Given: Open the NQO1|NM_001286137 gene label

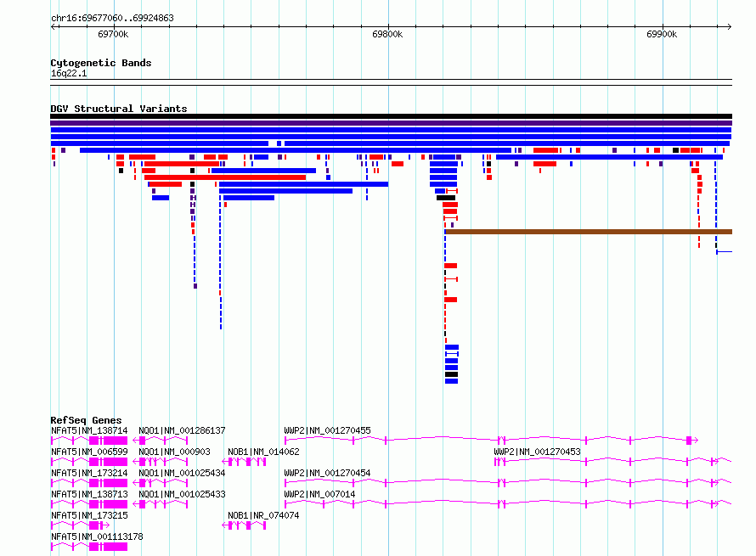Looking at the screenshot, I should tap(182, 430).
